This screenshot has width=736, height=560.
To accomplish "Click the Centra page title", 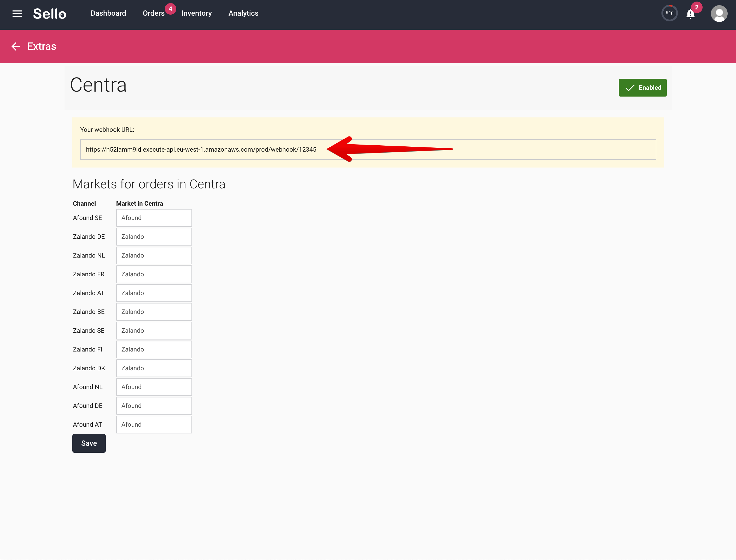I will [x=98, y=85].
